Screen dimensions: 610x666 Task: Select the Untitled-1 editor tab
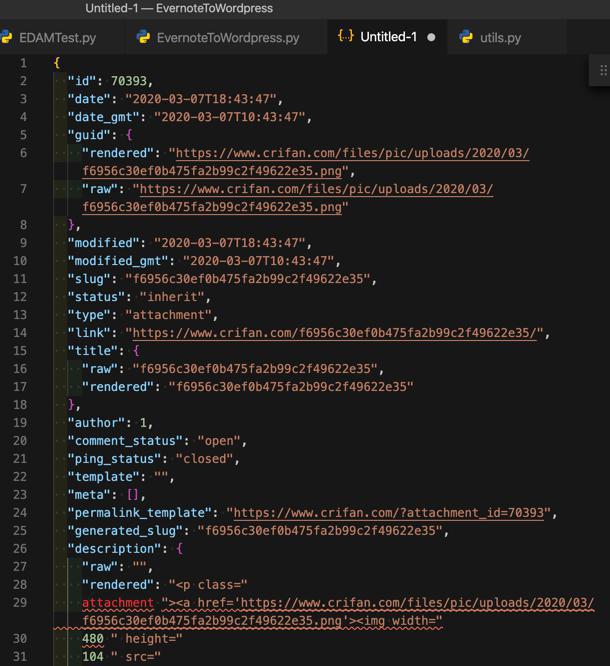click(x=387, y=37)
